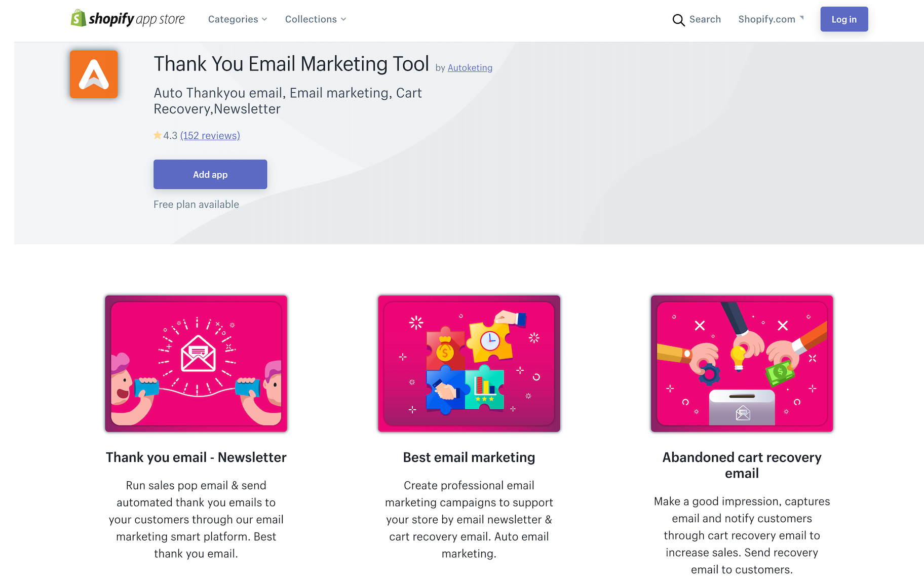Click the 'shopify app store' wordmark
Viewport: 924px width, 582px height.
click(137, 19)
